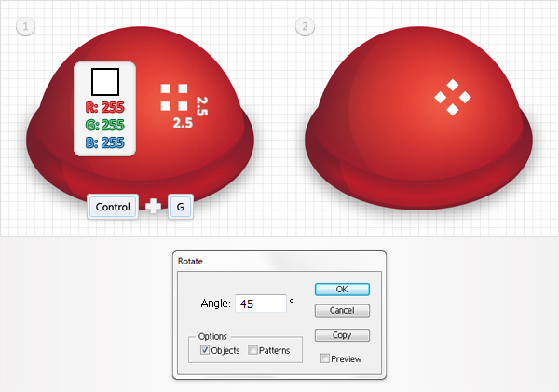Select the bottom white diamond on right dome
This screenshot has height=392, width=559.
pos(453,110)
